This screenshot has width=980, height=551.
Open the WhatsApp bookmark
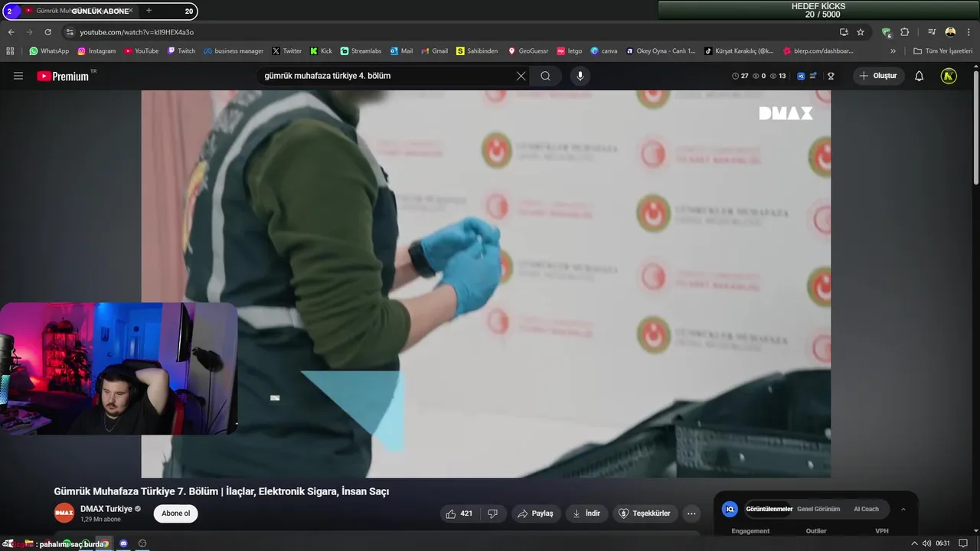[49, 51]
